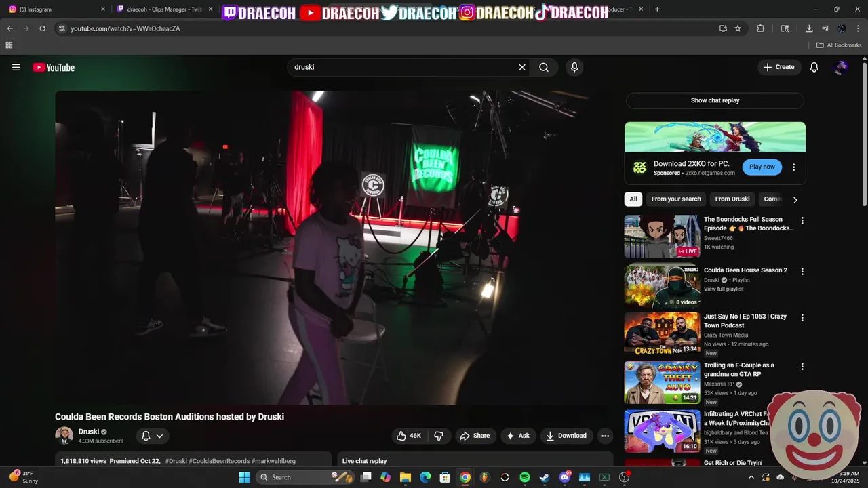Open All Bookmarks folder
The image size is (868, 488).
pos(839,45)
